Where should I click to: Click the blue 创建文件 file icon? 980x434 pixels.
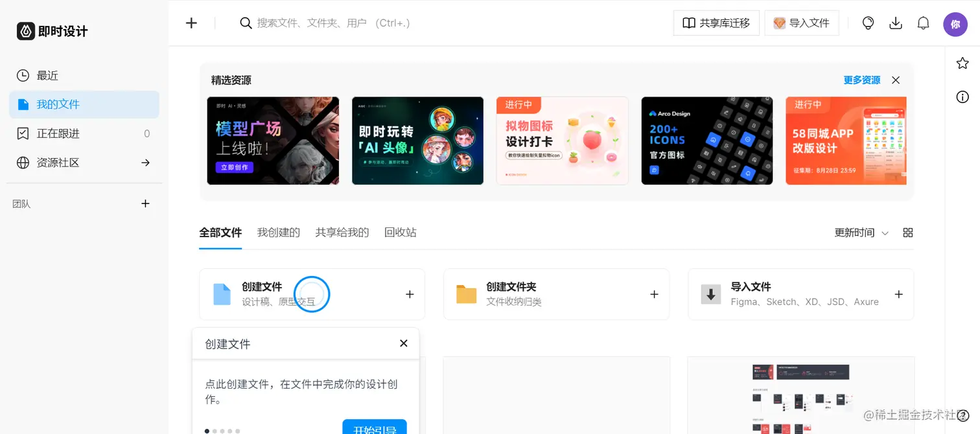click(x=222, y=294)
